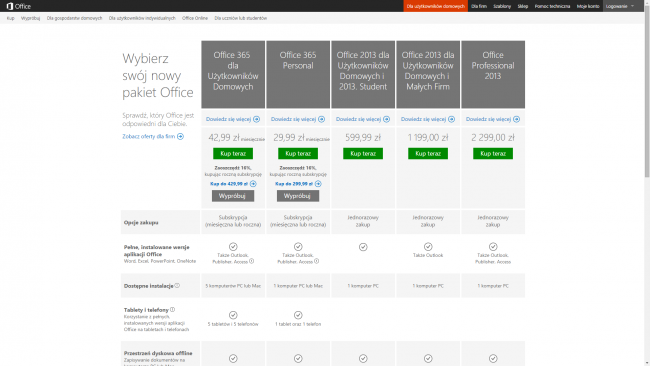
Task: Click '1 komputer PC lub Mac' cell
Action: [x=298, y=286]
